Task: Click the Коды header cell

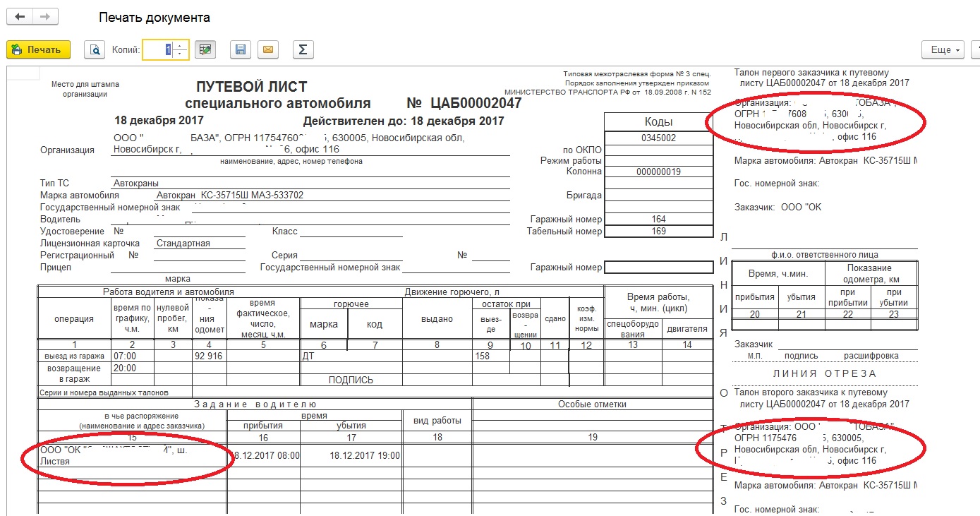Action: [x=658, y=122]
